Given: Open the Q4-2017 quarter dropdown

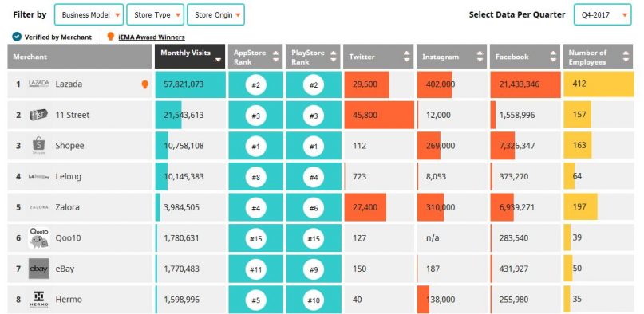Looking at the screenshot, I should tap(603, 15).
